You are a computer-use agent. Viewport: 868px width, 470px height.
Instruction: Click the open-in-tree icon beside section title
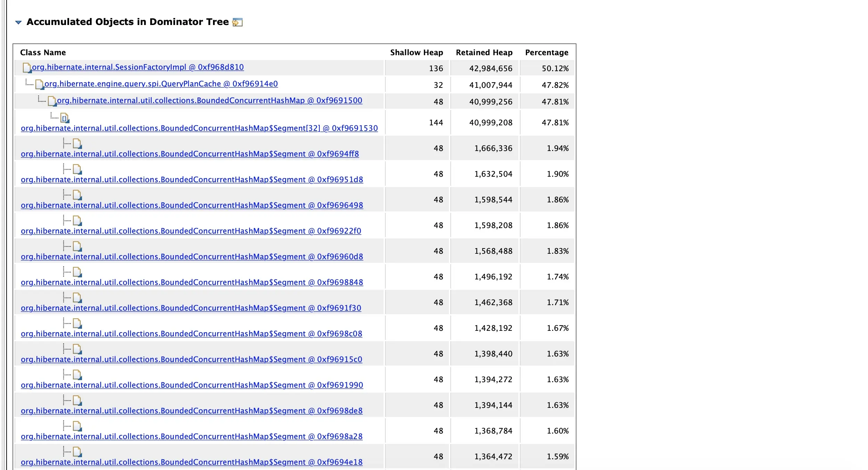[x=237, y=22]
